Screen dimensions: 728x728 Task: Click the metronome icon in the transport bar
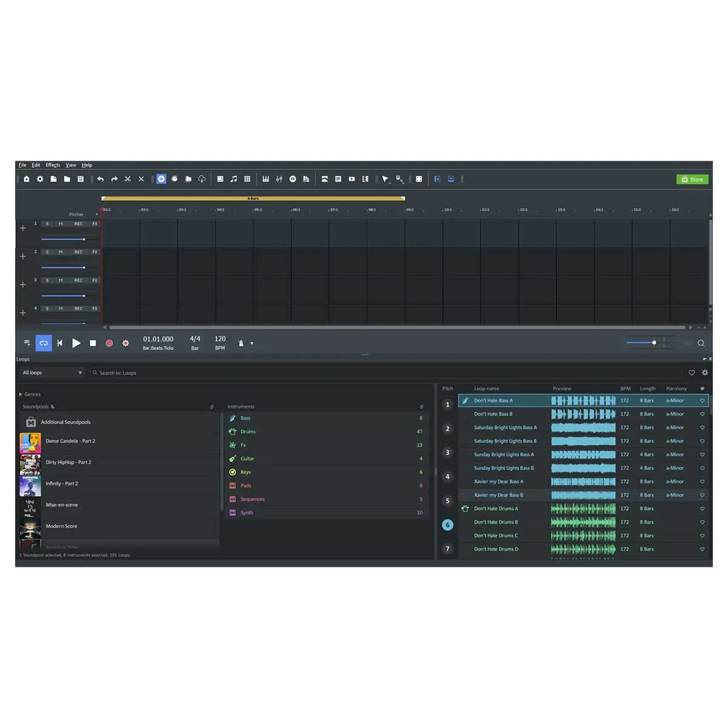(241, 343)
